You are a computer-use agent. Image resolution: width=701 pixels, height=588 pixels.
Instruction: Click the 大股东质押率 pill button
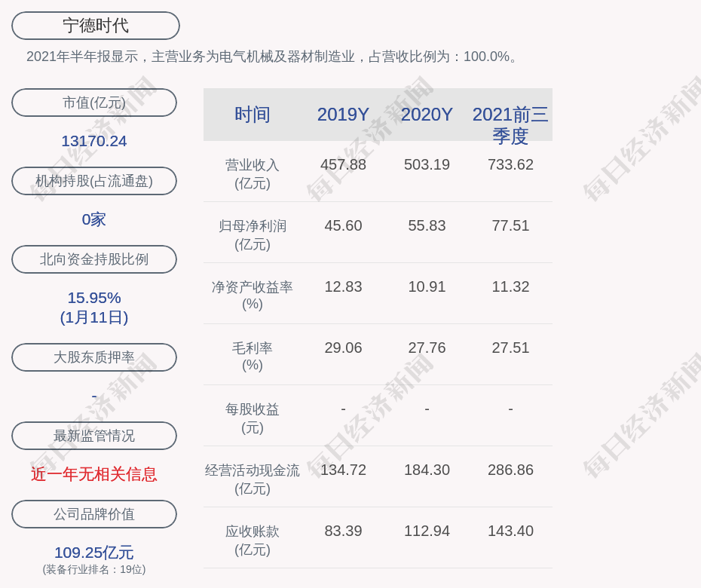point(94,357)
